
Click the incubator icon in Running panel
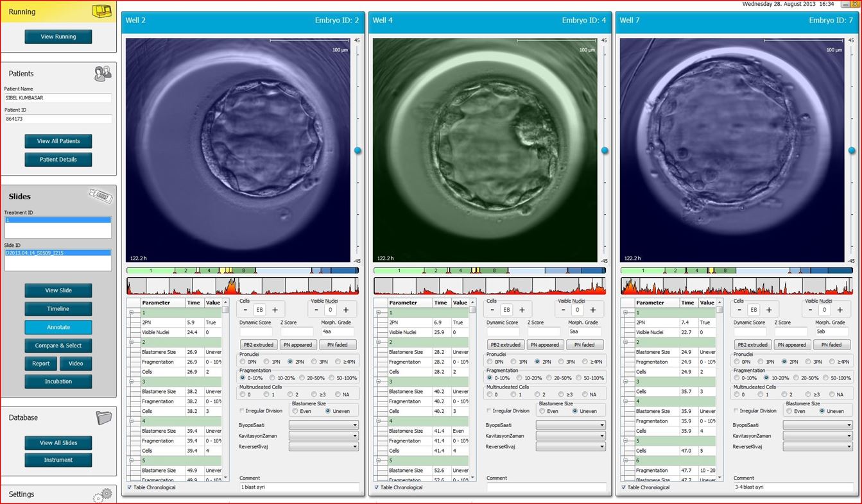click(101, 11)
